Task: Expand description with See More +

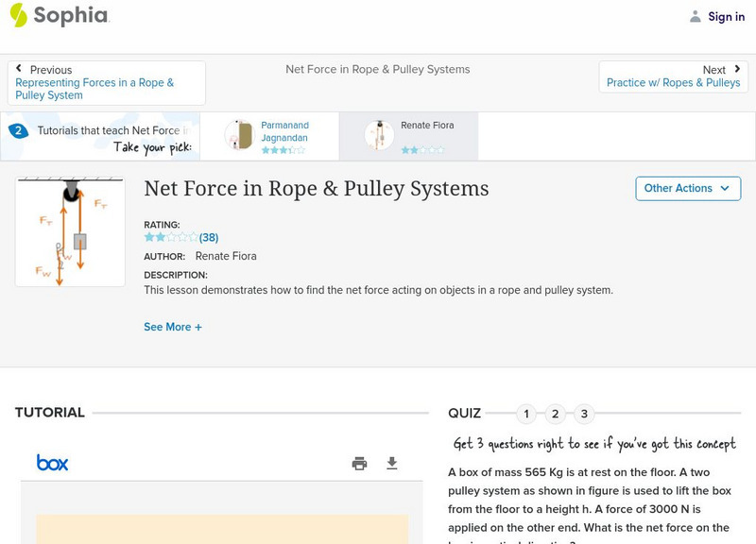Action: 173,327
